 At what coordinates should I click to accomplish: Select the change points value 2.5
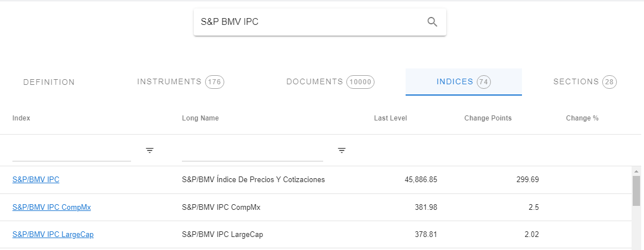click(533, 207)
